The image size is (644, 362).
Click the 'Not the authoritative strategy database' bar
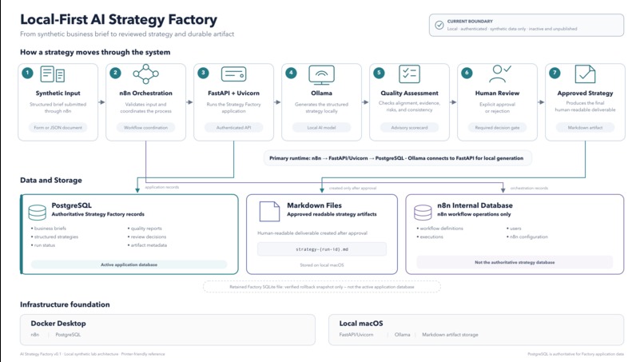coord(515,262)
